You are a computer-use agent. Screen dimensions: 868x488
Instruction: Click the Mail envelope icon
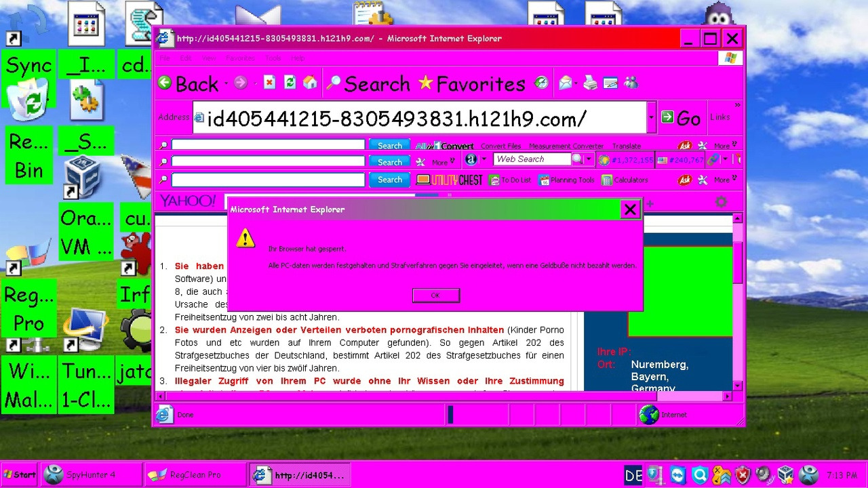point(565,83)
